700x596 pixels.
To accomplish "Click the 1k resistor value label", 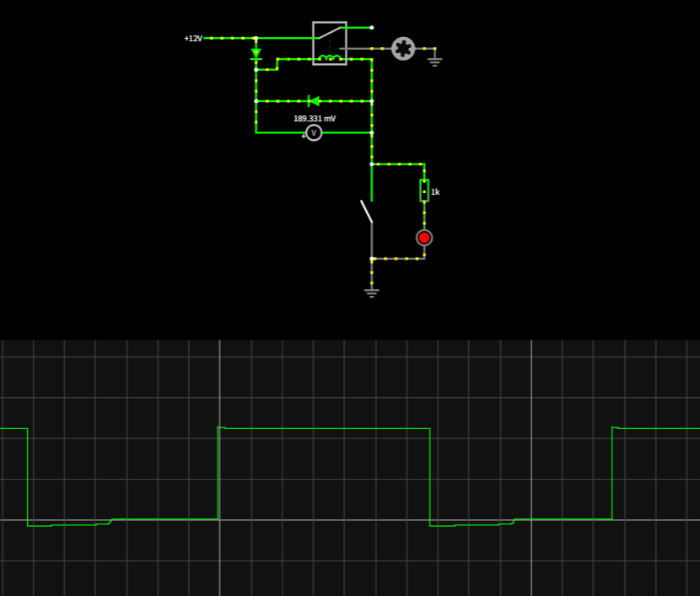I will (435, 192).
